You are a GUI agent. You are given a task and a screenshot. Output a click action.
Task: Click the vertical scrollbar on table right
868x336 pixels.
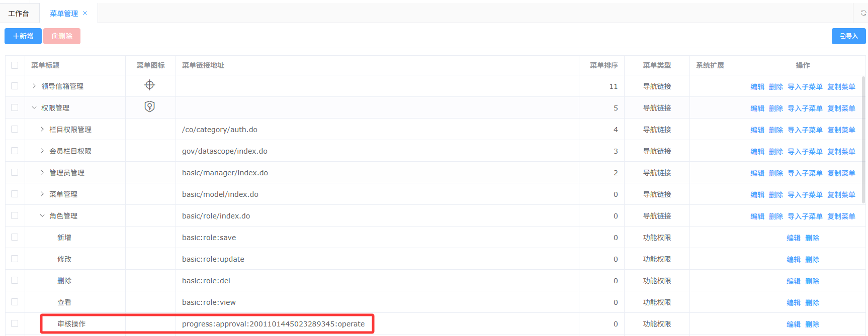tap(863, 141)
